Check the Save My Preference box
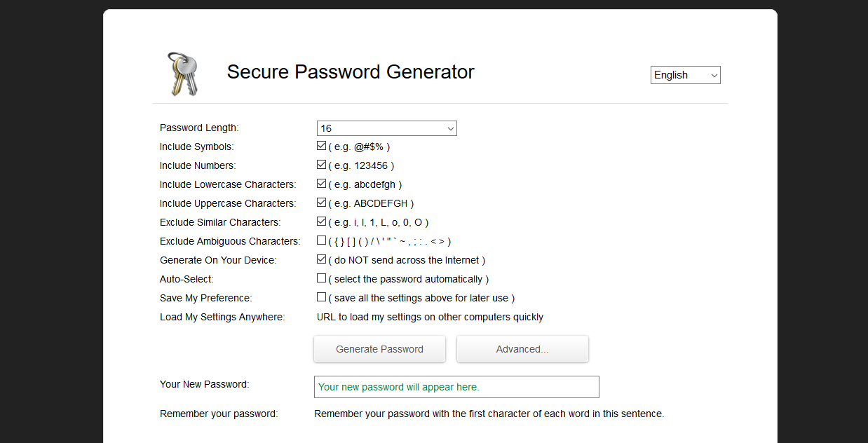The width and height of the screenshot is (868, 443). click(321, 297)
